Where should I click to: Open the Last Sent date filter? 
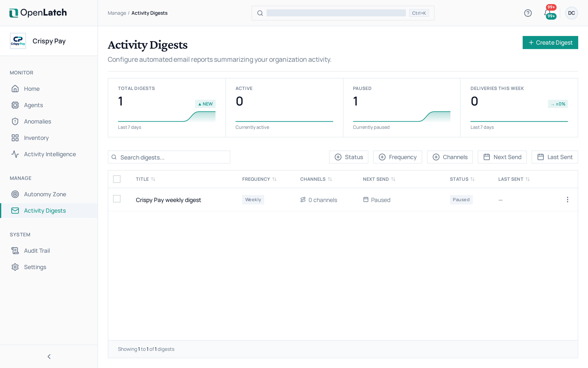coord(555,157)
